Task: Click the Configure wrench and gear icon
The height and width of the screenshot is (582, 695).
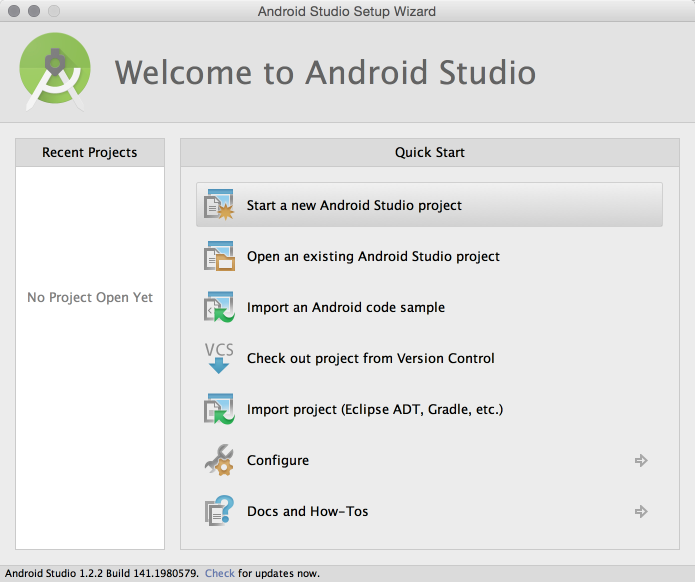Action: [x=219, y=460]
